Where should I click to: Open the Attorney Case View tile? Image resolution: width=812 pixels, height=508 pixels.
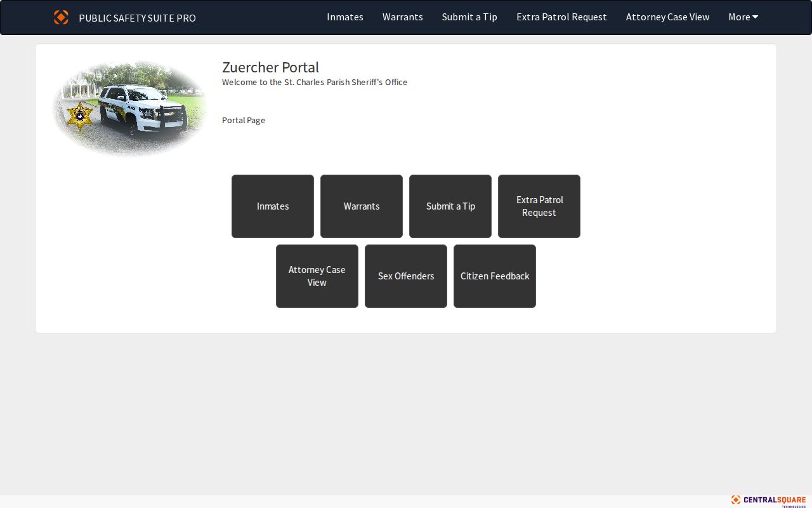(x=317, y=276)
